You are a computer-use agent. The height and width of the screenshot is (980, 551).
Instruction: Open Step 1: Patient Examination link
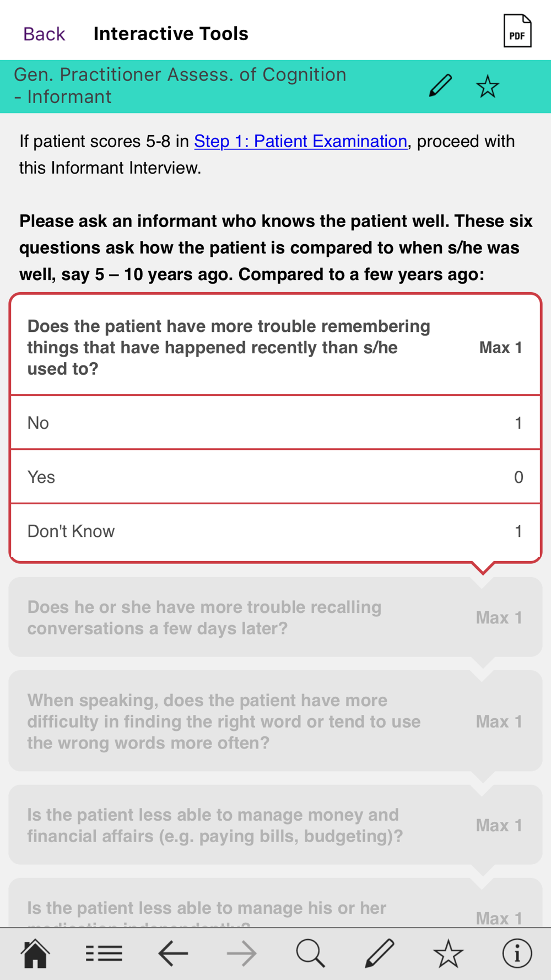click(301, 141)
